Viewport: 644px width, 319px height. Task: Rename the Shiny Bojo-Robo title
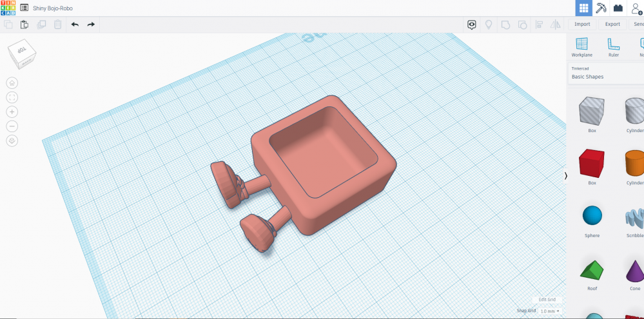coord(53,8)
